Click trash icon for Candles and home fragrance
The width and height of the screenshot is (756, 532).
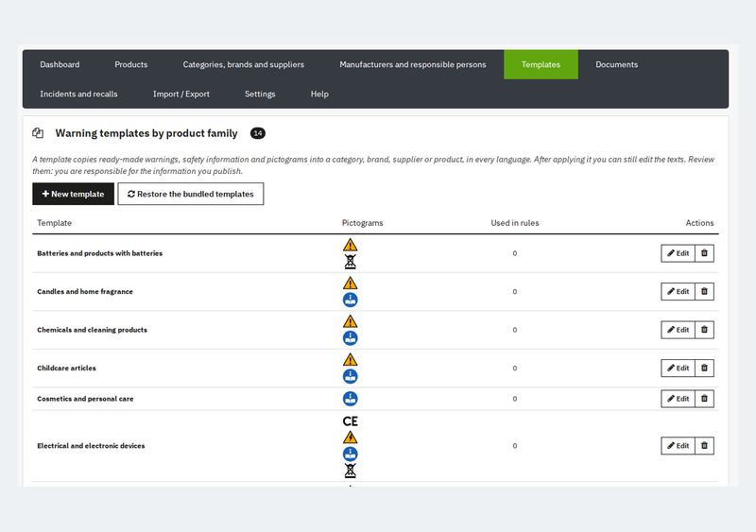click(704, 291)
